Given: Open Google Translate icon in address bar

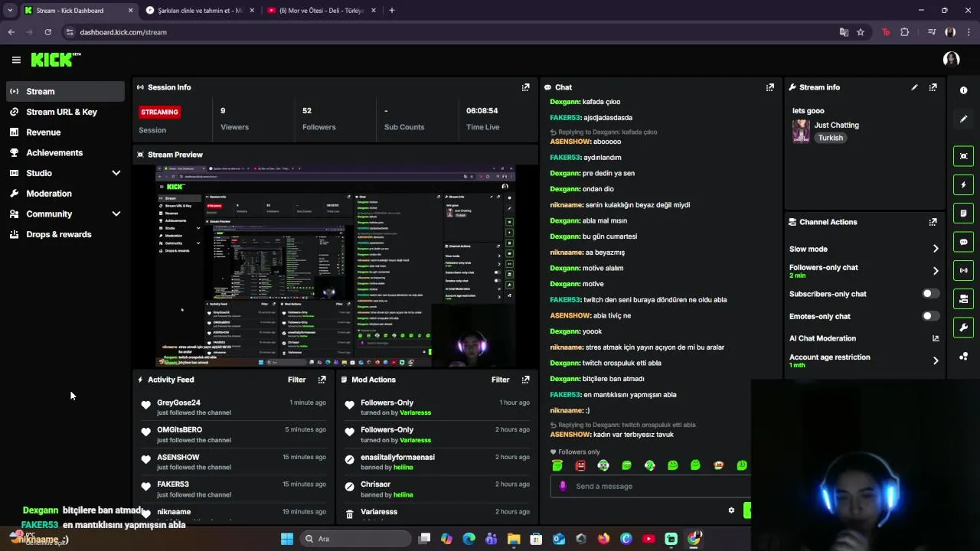Looking at the screenshot, I should pyautogui.click(x=844, y=32).
